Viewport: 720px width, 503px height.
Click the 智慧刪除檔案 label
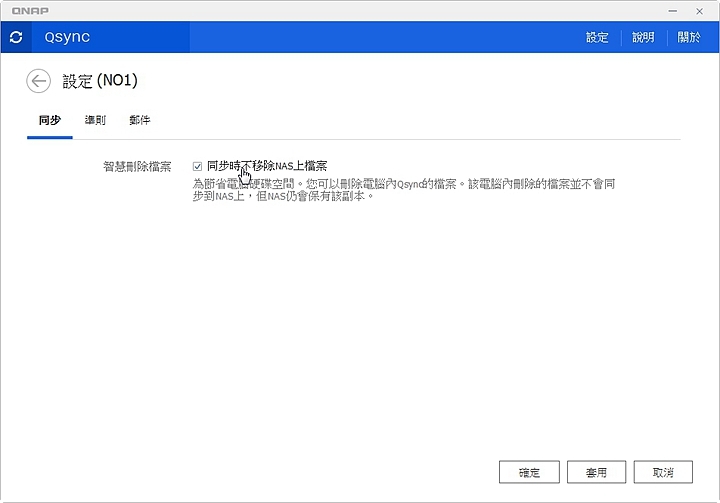coord(137,166)
